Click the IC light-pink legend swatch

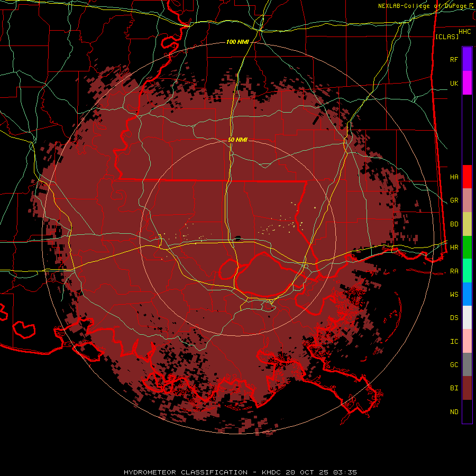467,341
